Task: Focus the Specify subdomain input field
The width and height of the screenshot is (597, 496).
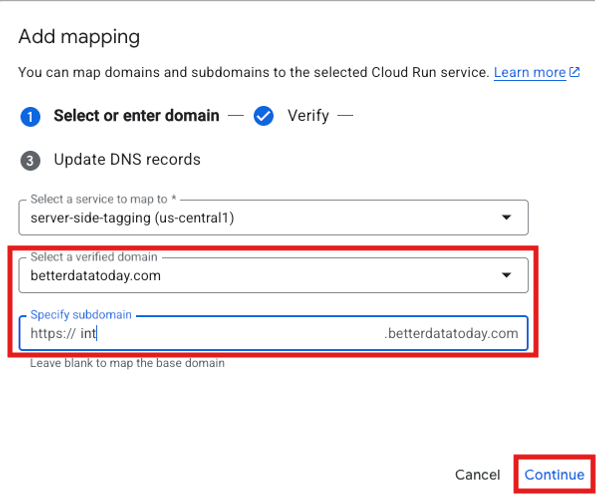Action: pyautogui.click(x=273, y=333)
